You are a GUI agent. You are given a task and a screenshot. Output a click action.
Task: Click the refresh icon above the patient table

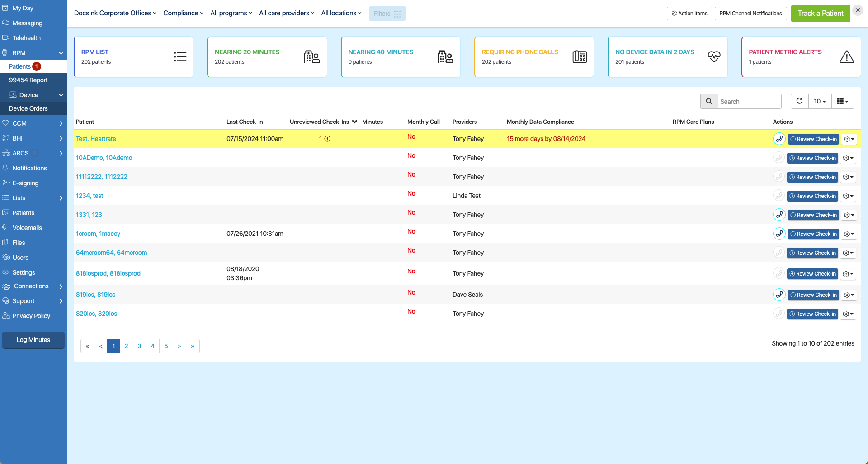click(x=799, y=101)
